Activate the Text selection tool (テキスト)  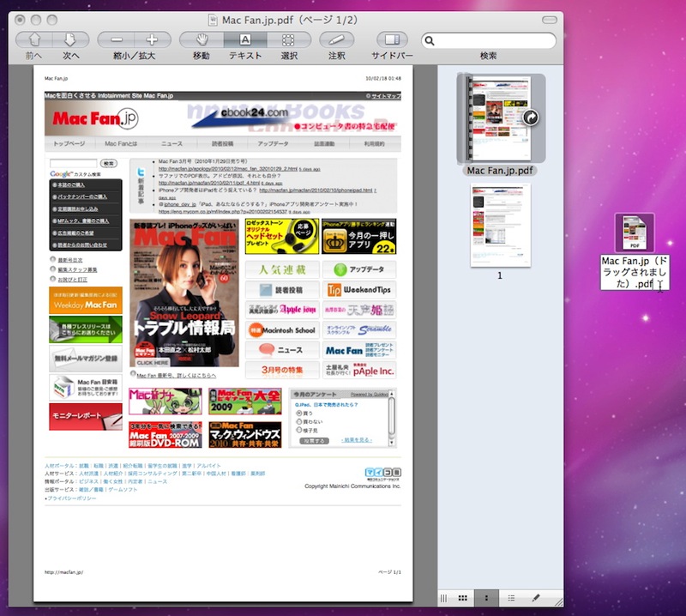point(245,39)
